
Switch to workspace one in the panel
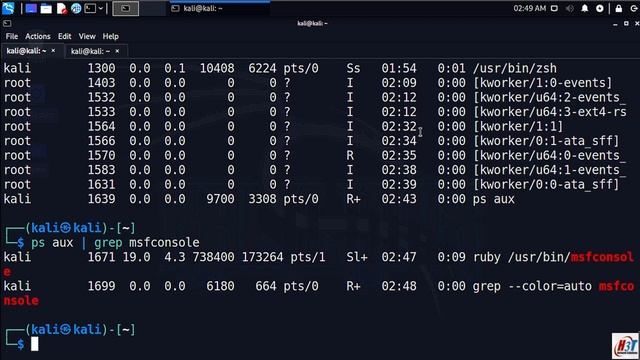click(x=125, y=9)
